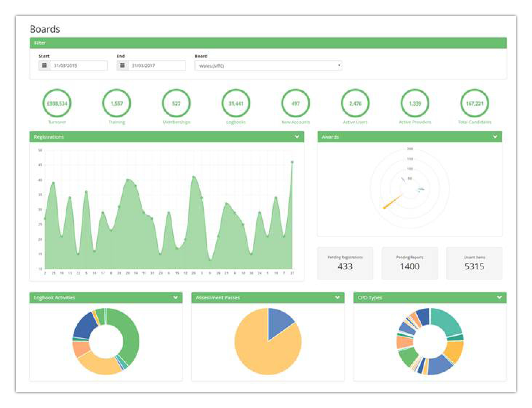Collapse the Awards panel chevron
This screenshot has height=408, width=532.
tap(495, 137)
